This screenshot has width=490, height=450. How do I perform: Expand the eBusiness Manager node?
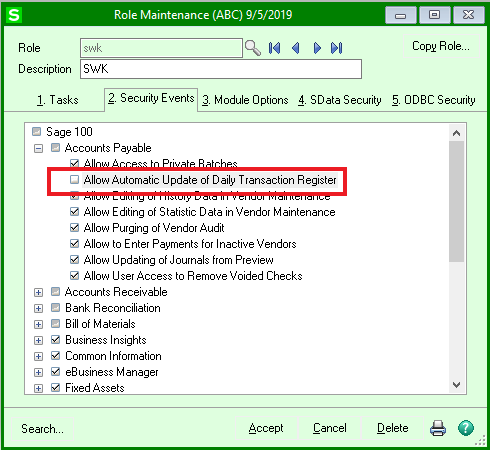tap(38, 372)
